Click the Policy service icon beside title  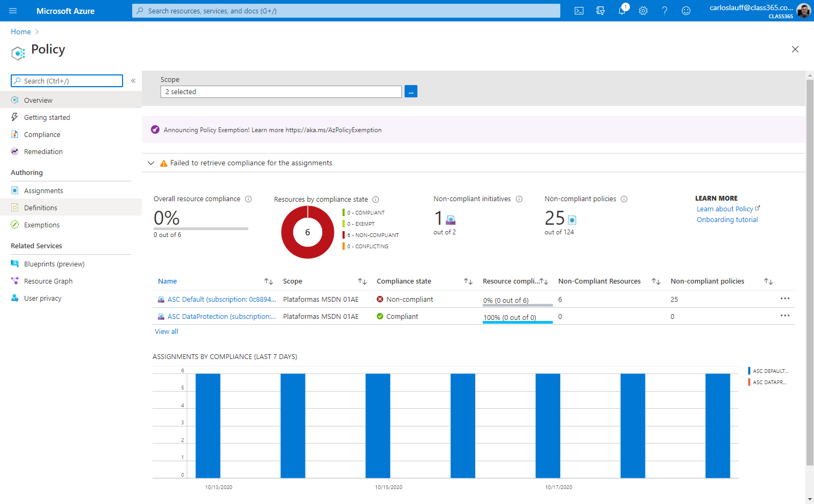[x=18, y=52]
